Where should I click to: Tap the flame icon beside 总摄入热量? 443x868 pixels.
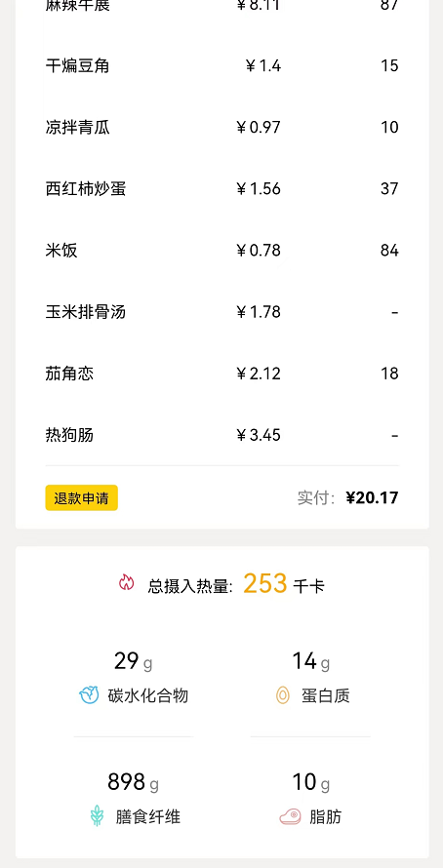click(126, 583)
